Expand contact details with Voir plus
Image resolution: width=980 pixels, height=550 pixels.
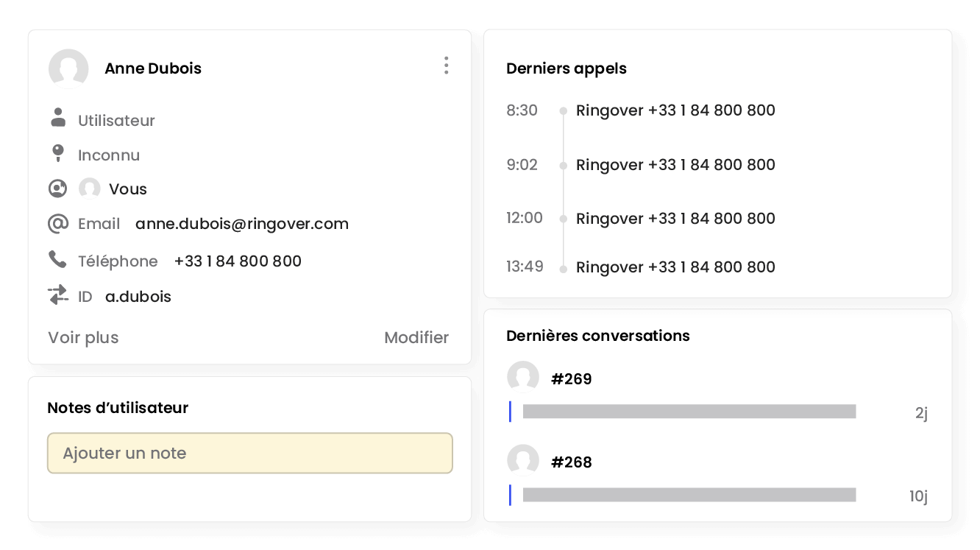pyautogui.click(x=82, y=337)
